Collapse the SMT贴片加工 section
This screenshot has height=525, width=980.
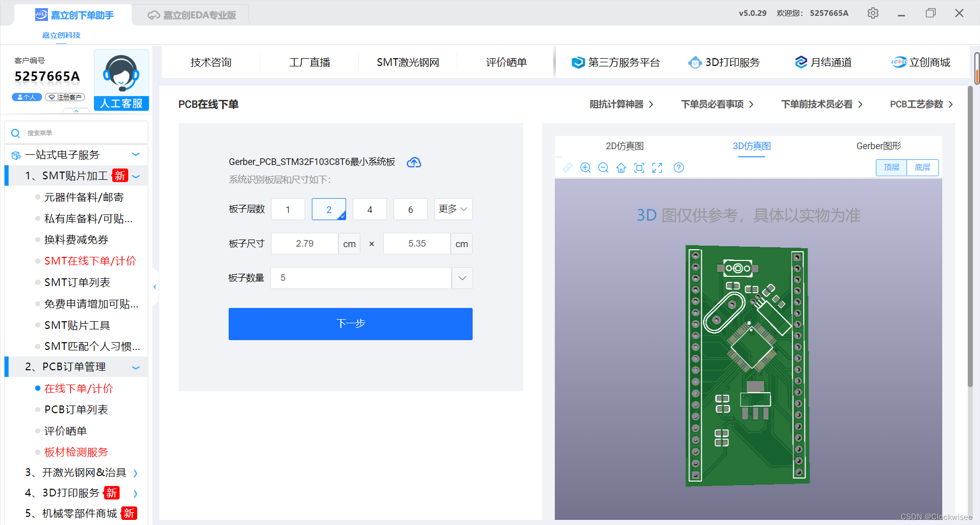click(x=136, y=177)
